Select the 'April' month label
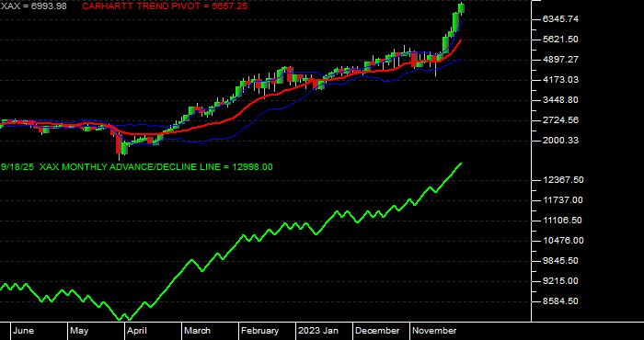644x340 pixels. click(138, 331)
